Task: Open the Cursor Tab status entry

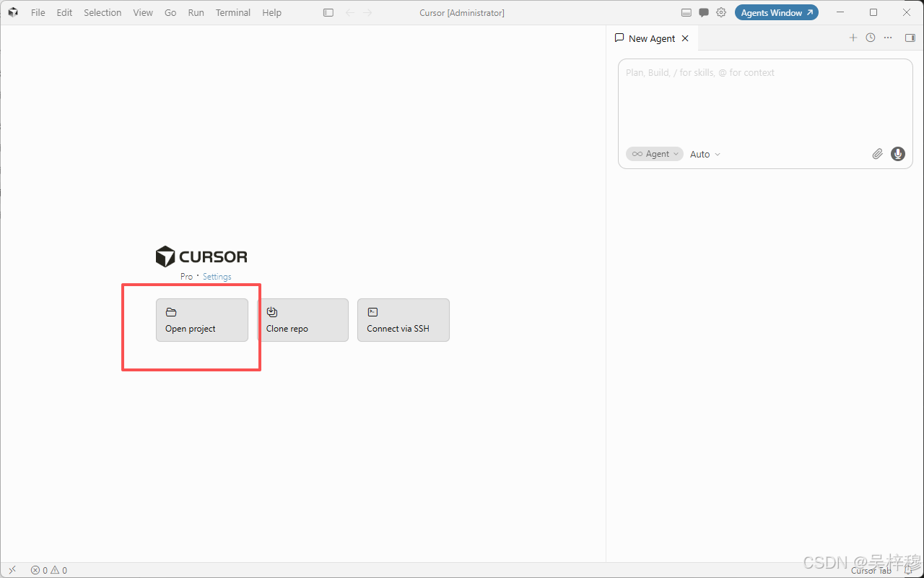Action: pyautogui.click(x=871, y=570)
